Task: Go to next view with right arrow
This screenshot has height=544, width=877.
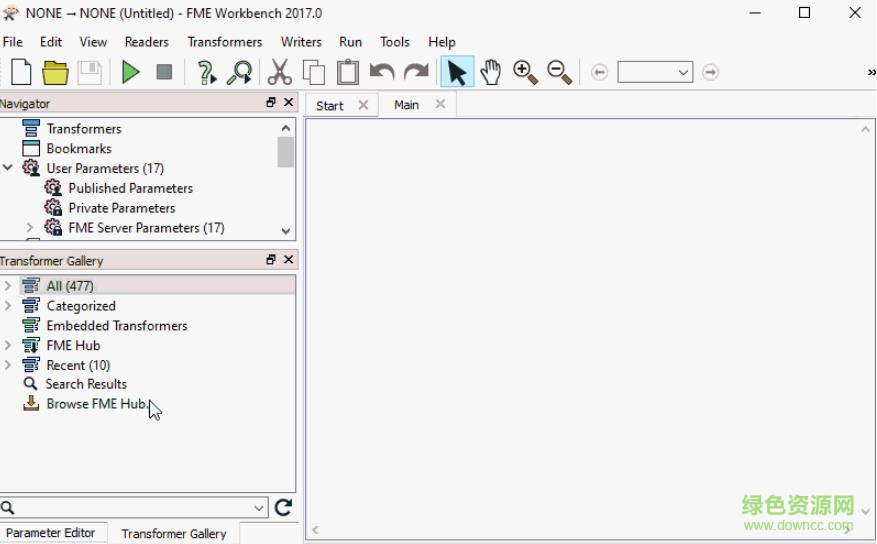Action: (710, 72)
